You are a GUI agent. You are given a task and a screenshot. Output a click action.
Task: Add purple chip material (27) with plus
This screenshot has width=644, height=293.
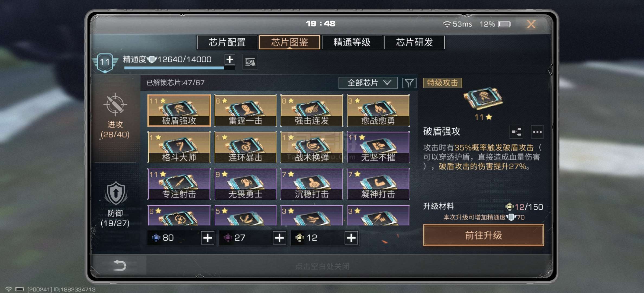point(279,238)
